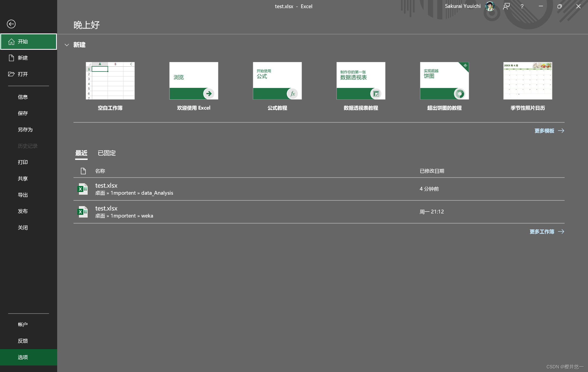Choose 另存为 from the sidebar menu
Image resolution: width=588 pixels, height=372 pixels.
(x=25, y=130)
